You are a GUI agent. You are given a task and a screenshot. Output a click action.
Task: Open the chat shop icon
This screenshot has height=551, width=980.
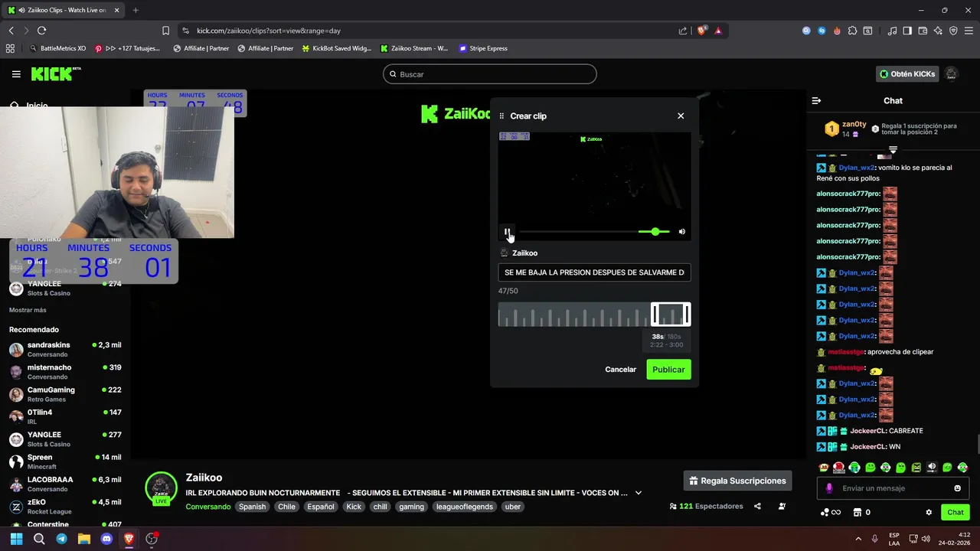click(x=857, y=513)
